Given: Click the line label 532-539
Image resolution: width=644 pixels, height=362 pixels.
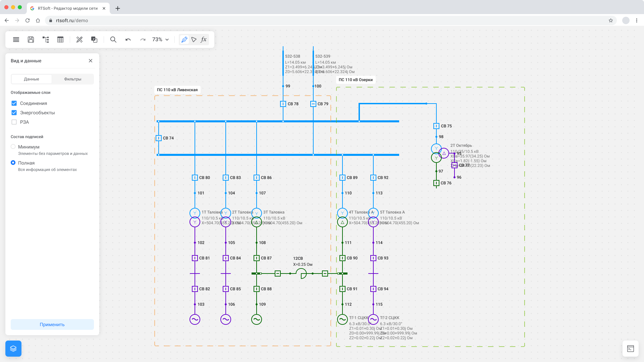Looking at the screenshot, I should (323, 56).
